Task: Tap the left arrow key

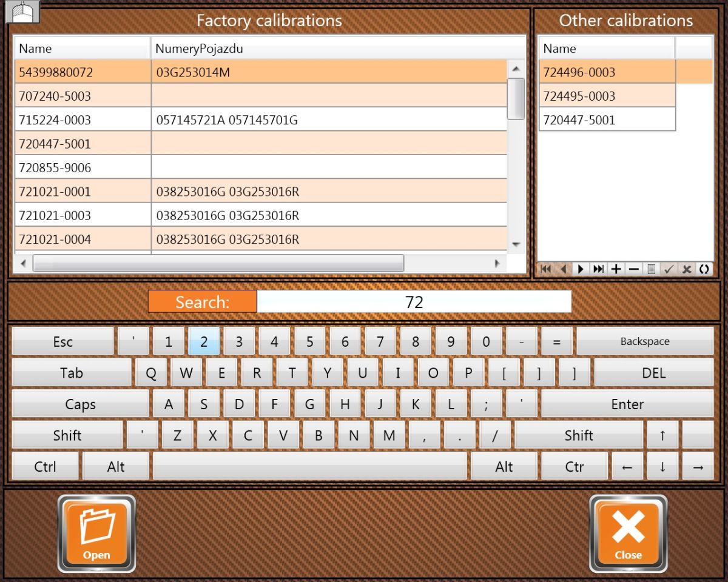Action: point(627,466)
